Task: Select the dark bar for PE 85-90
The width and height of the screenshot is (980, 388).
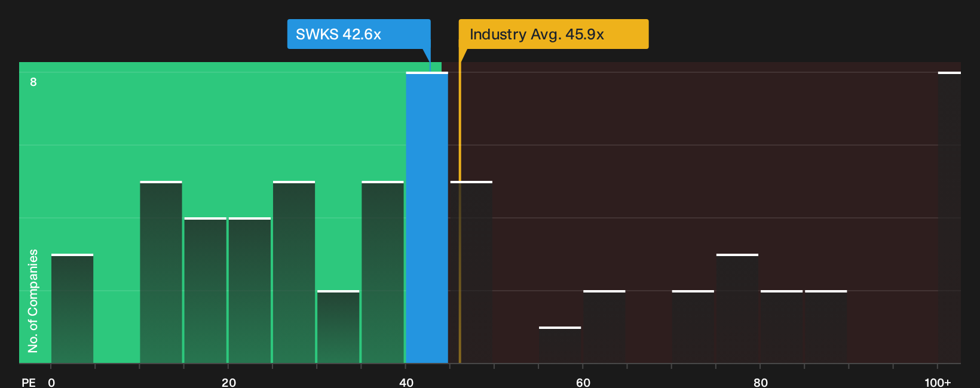Action: point(826,327)
